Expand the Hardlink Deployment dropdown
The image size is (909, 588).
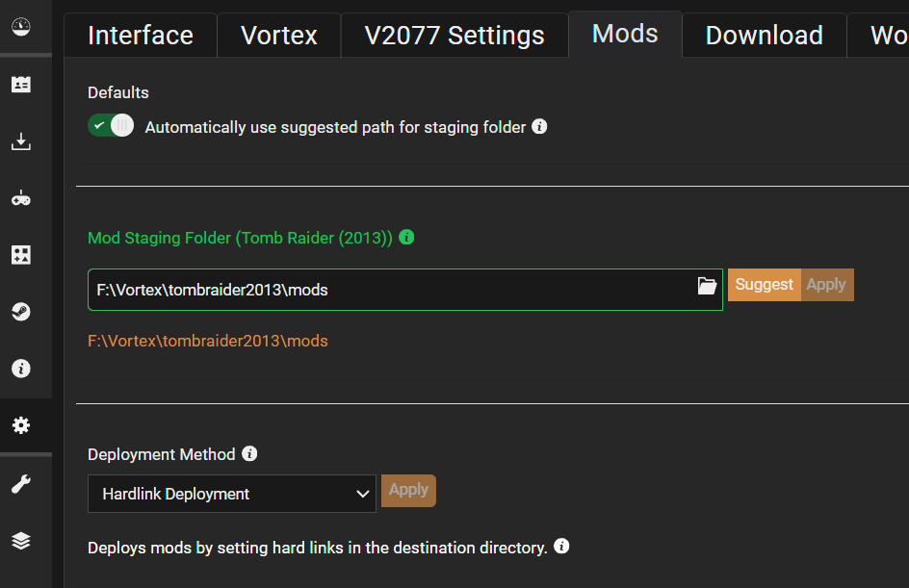click(232, 494)
